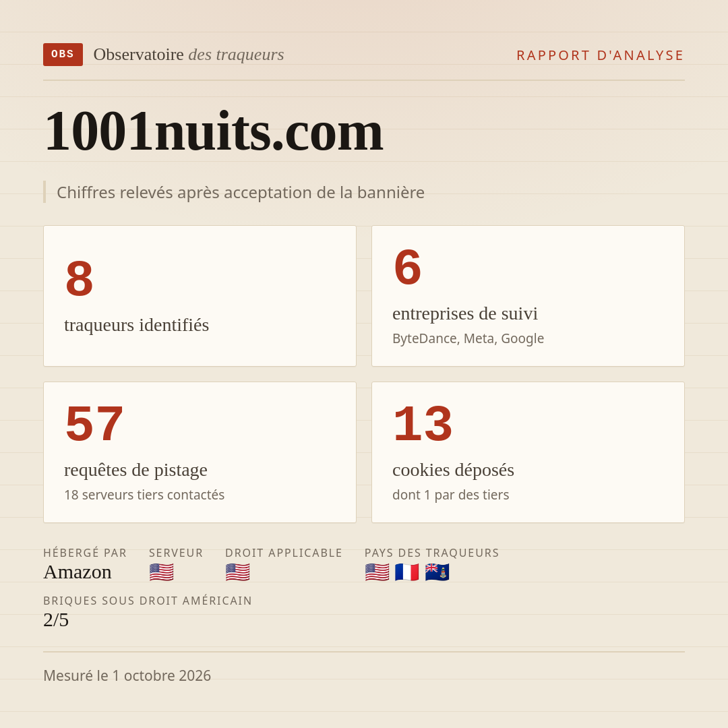Click 'Mesuré le 1 octobre 2026' date
Viewport: 728px width, 728px height.
(x=127, y=675)
